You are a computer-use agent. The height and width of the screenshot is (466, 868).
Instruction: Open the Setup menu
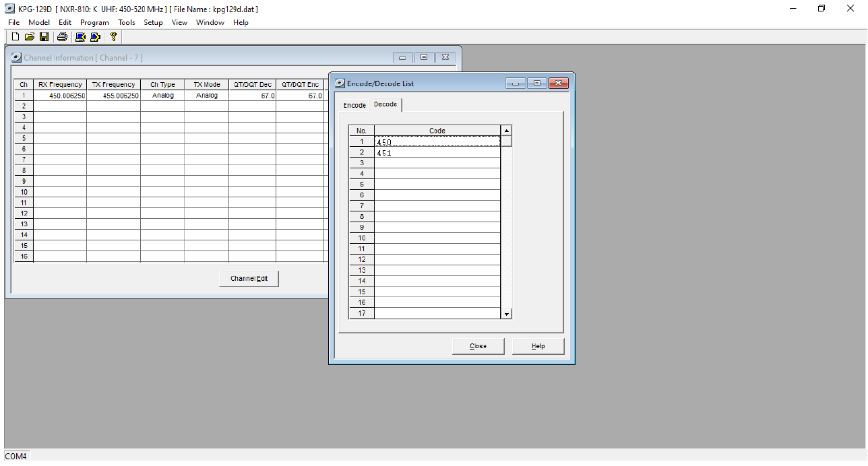[x=153, y=22]
